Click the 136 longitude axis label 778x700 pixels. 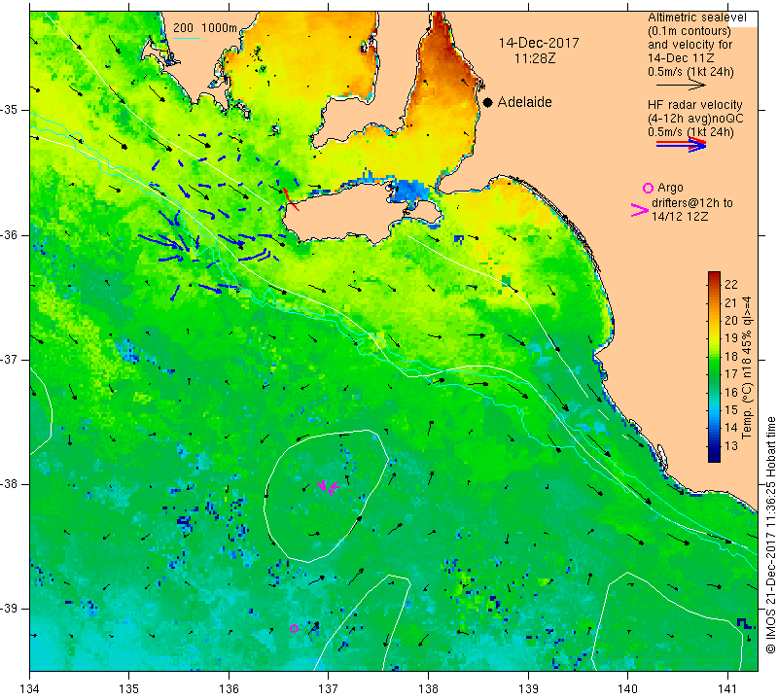[x=229, y=688]
